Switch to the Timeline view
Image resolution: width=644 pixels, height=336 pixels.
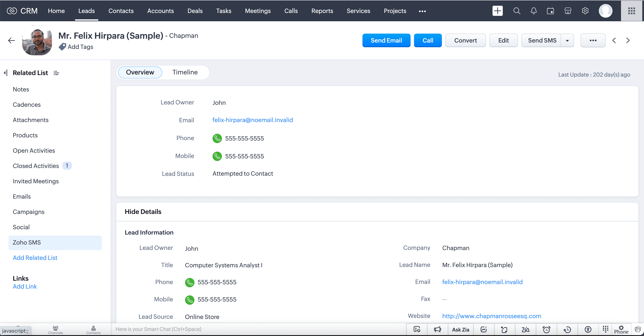click(x=185, y=72)
